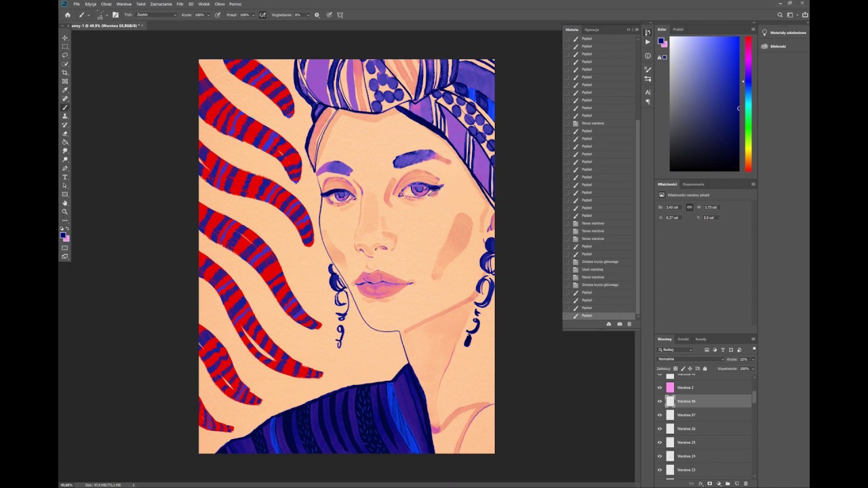Open layer Krycie 12% dropdown

tap(753, 359)
